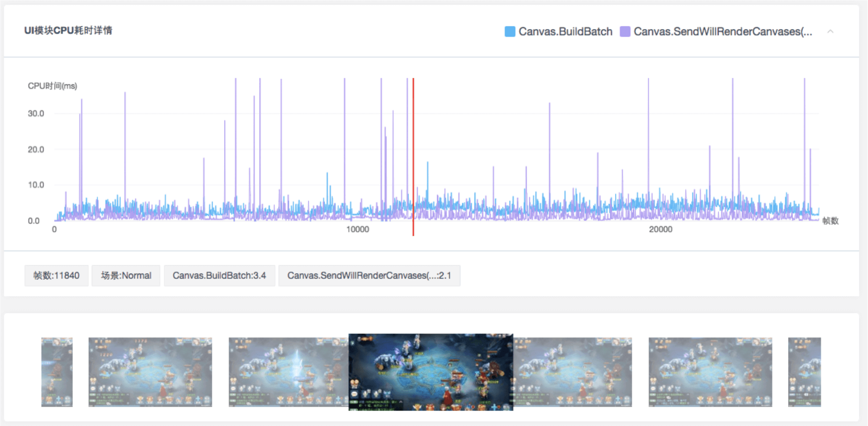The width and height of the screenshot is (868, 426).
Task: Select the partially visible rightmost thumbnail
Action: coord(804,372)
